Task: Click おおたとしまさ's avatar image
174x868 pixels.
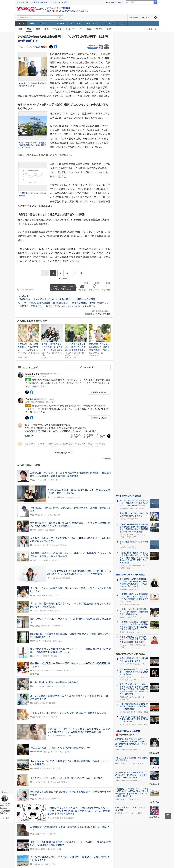Action: (21, 375)
